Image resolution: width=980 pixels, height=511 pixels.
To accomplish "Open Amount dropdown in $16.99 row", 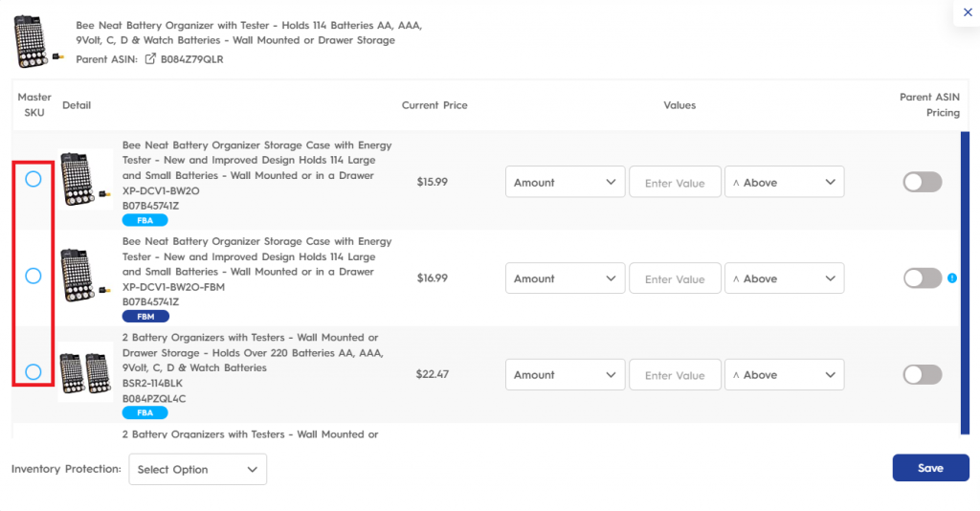I will click(x=565, y=278).
